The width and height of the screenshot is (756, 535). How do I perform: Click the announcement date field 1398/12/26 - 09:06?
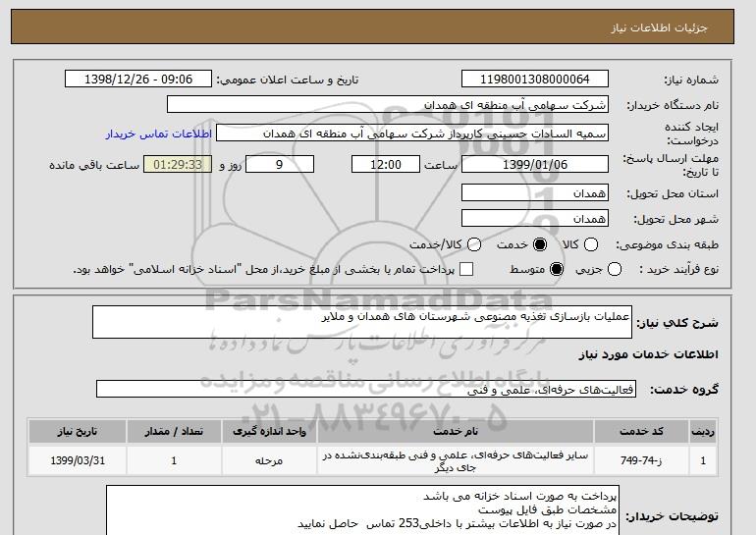[138, 80]
